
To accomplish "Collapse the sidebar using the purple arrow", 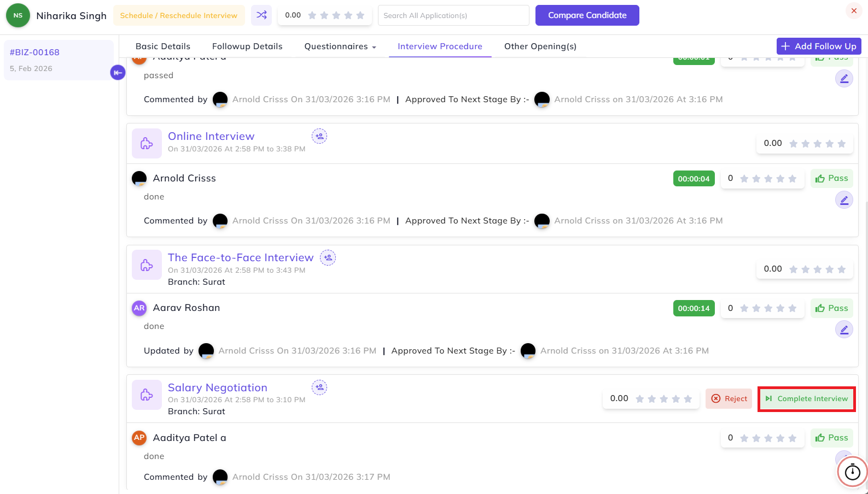I will [x=118, y=72].
